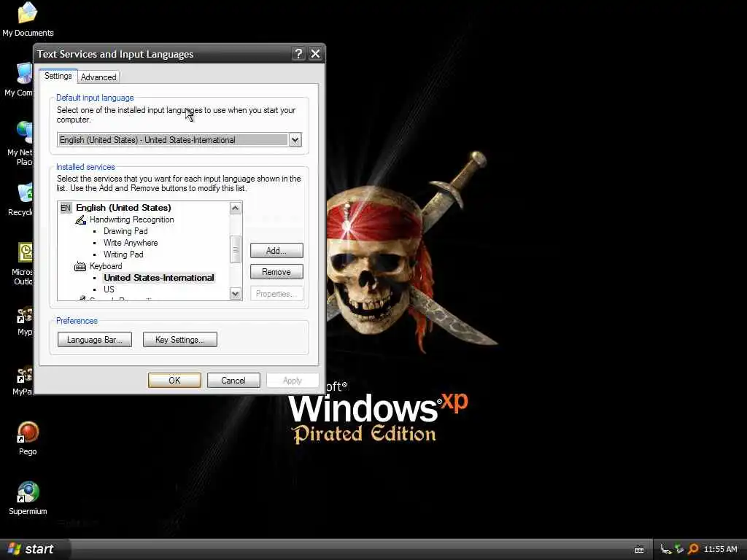
Task: Open Language Bar... preferences
Action: (x=94, y=340)
